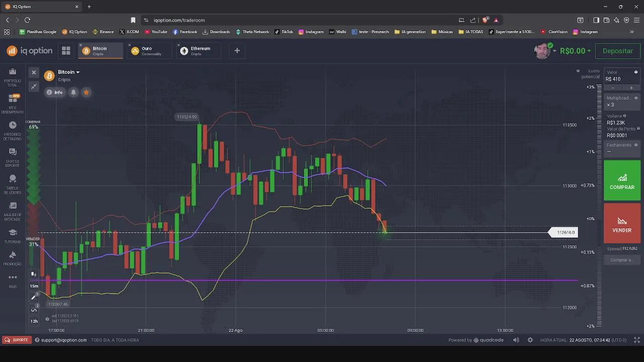Click the Depositar button
This screenshot has width=644, height=362.
[x=618, y=51]
